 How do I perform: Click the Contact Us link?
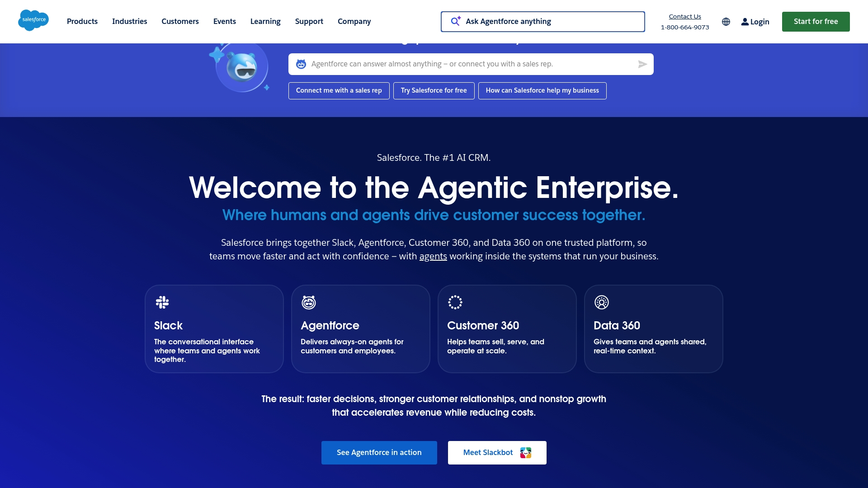pyautogui.click(x=685, y=16)
